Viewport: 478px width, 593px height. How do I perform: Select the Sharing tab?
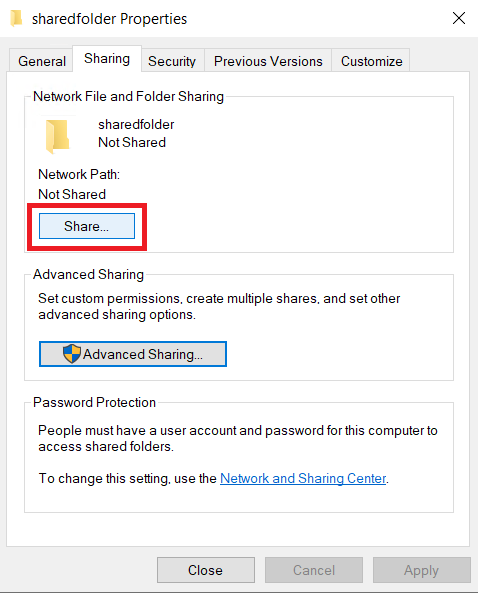coord(107,59)
